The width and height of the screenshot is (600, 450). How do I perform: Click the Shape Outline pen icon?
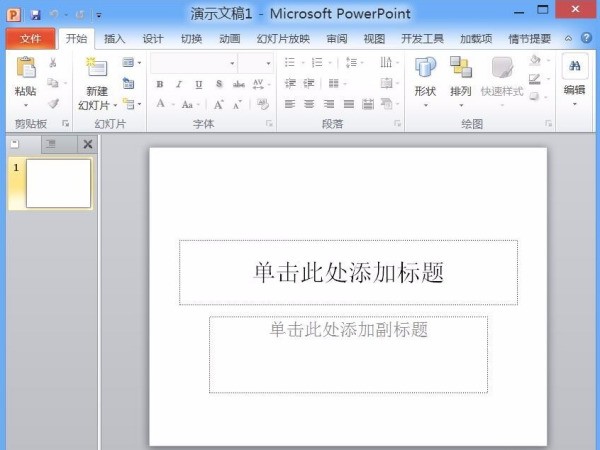535,79
